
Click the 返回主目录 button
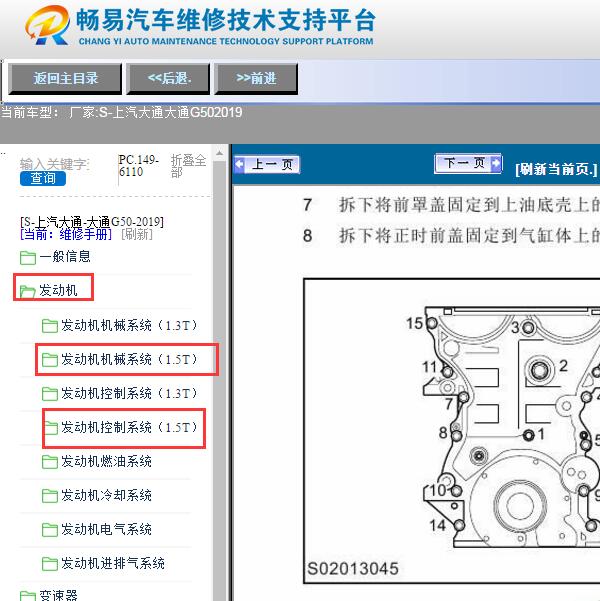(65, 79)
